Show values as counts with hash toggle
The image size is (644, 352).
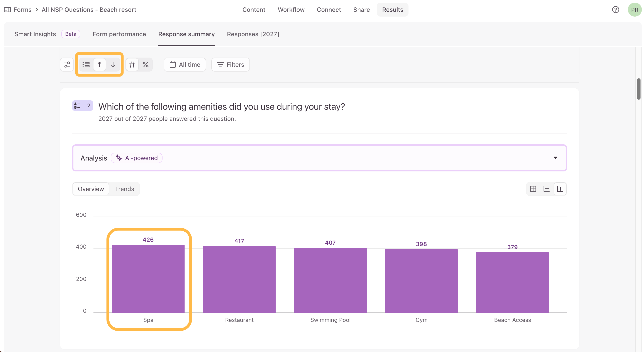132,65
